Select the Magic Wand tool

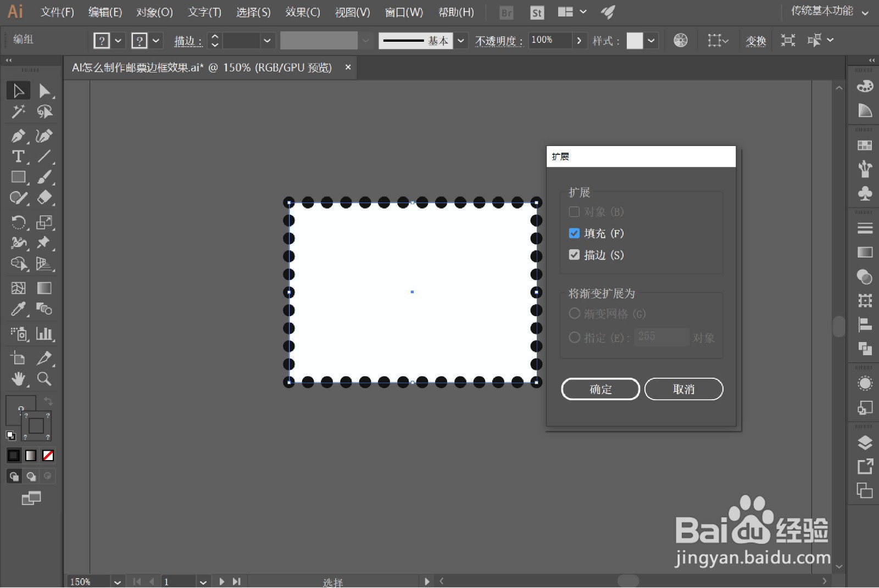click(x=18, y=112)
